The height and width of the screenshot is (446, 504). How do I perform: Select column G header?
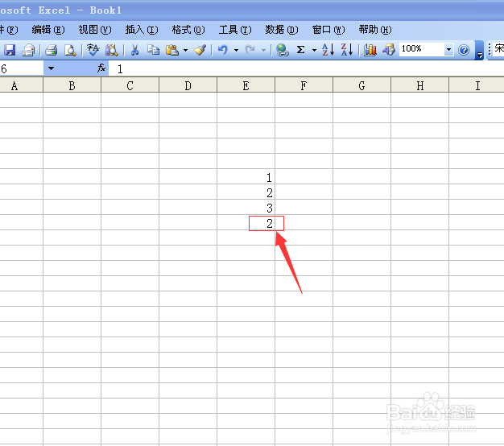click(x=362, y=85)
